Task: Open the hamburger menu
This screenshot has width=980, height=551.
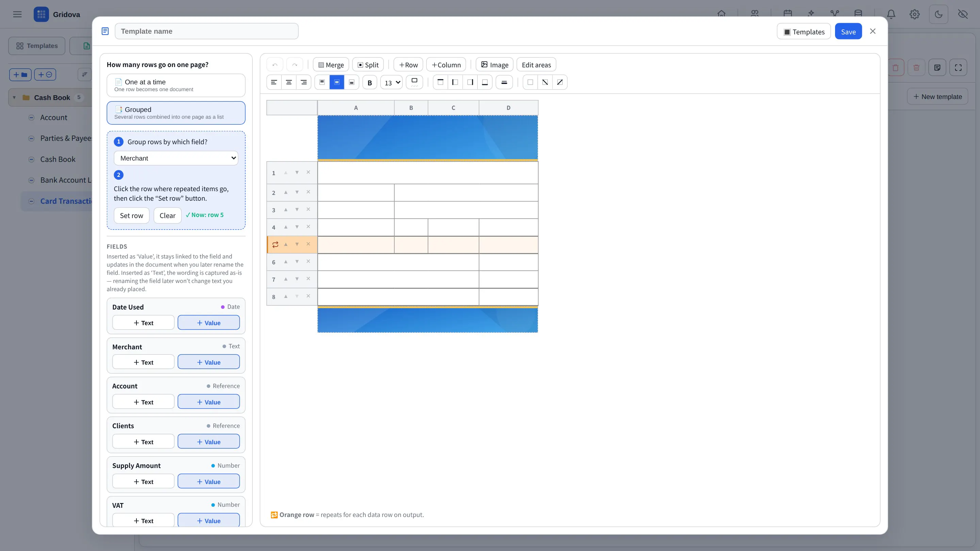Action: point(17,14)
